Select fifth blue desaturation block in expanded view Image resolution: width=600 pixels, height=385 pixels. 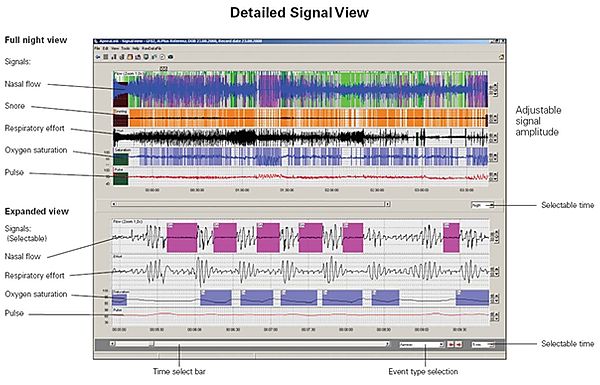click(x=342, y=298)
